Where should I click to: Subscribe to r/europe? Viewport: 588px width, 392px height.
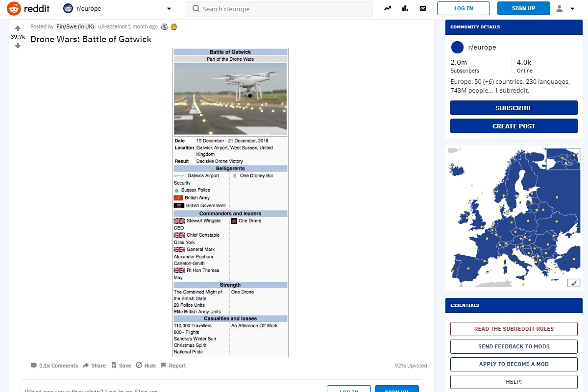coord(514,108)
